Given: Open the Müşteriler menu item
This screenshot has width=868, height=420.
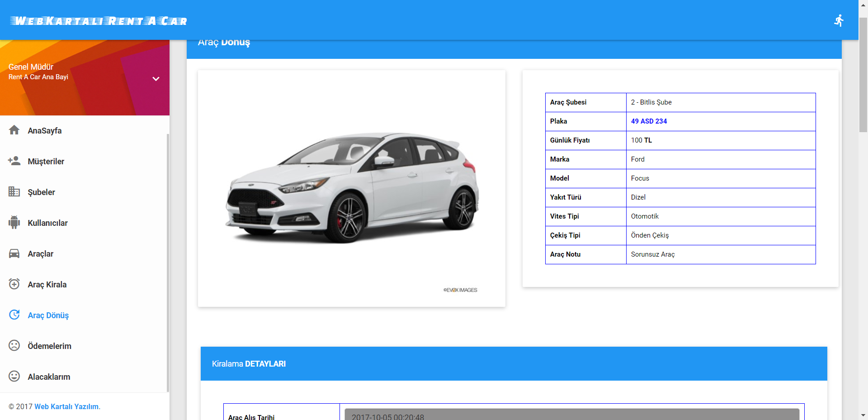Looking at the screenshot, I should pyautogui.click(x=46, y=162).
